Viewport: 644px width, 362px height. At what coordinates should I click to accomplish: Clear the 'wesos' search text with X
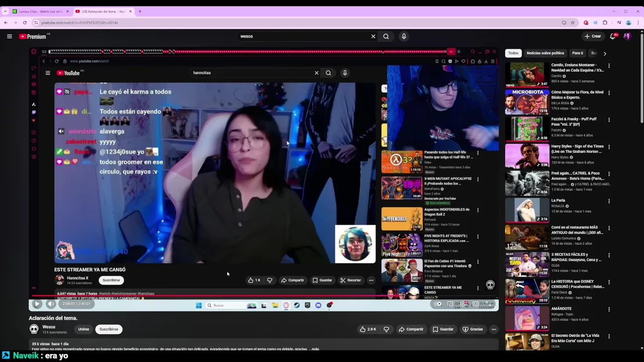(373, 36)
